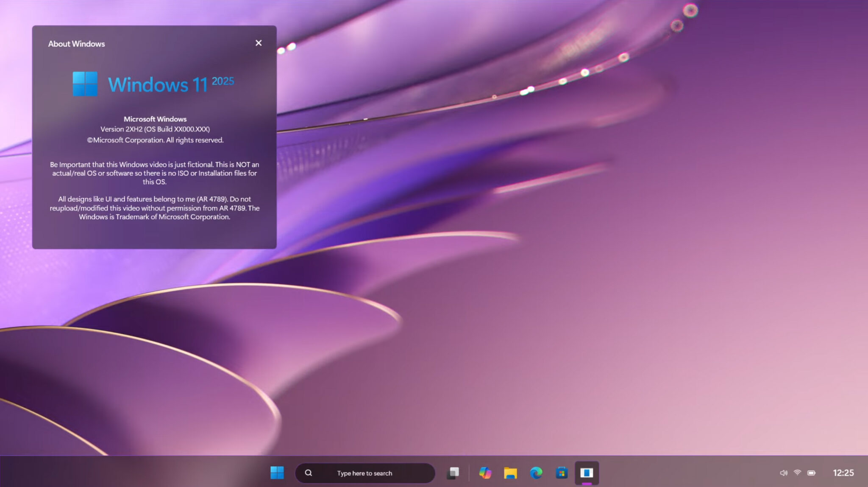Open File Explorer from the taskbar
The height and width of the screenshot is (487, 868).
tap(511, 473)
